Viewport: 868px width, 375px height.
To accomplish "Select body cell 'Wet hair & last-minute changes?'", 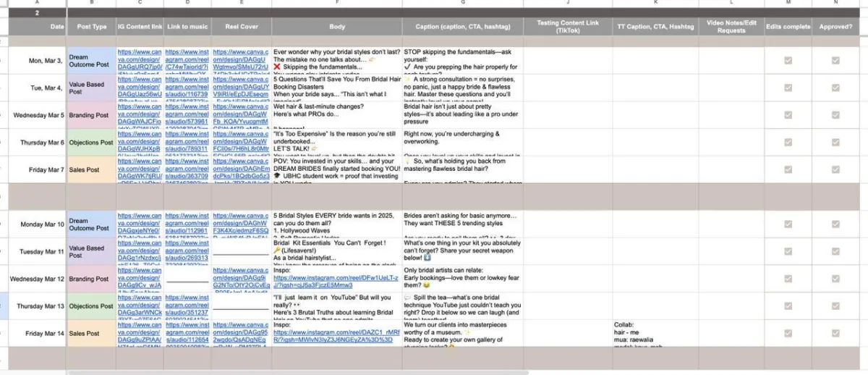I will tap(336, 115).
